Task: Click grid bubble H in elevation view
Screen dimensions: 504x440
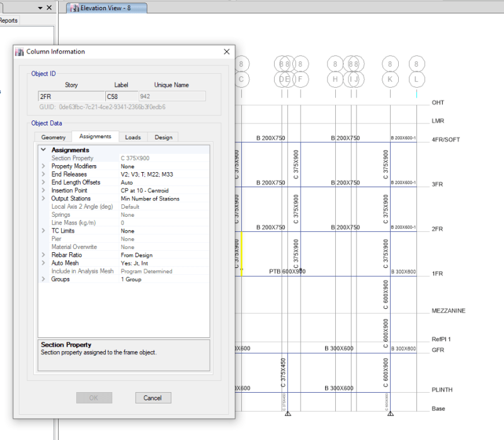Action: pyautogui.click(x=335, y=79)
